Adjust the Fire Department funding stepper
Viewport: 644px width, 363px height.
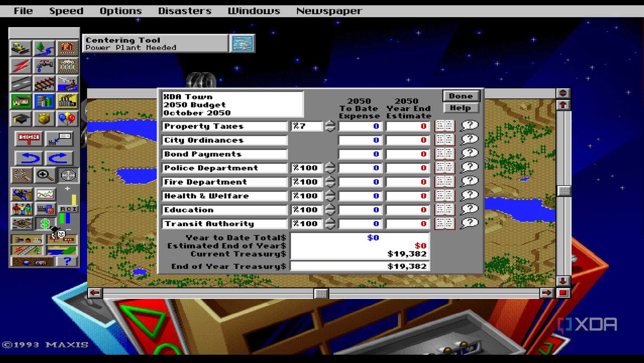[330, 182]
